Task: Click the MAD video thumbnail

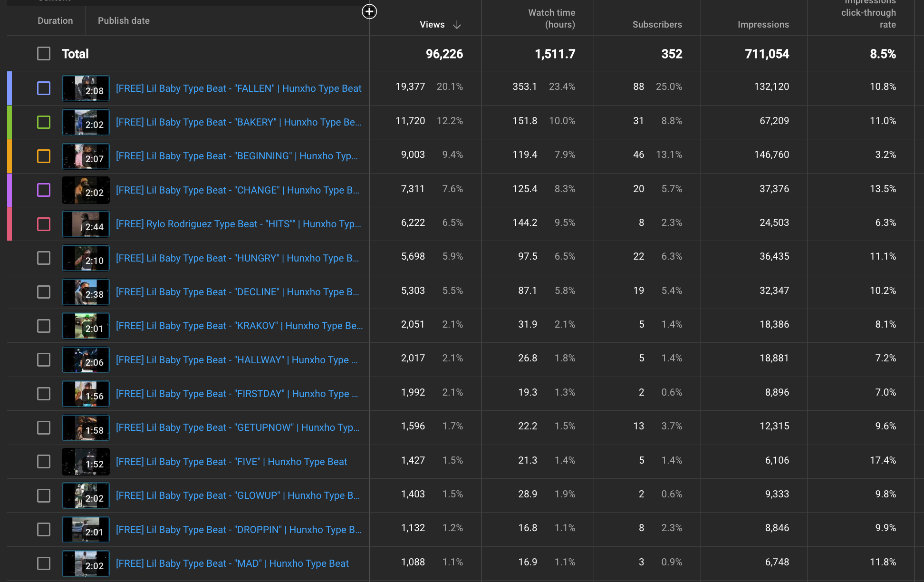Action: (86, 563)
